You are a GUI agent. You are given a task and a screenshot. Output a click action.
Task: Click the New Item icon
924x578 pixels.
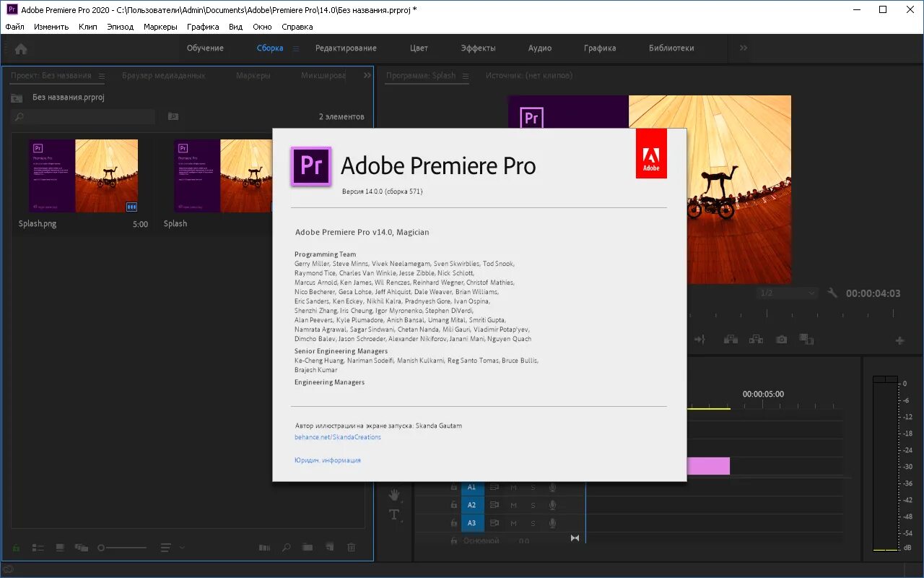[x=329, y=548]
